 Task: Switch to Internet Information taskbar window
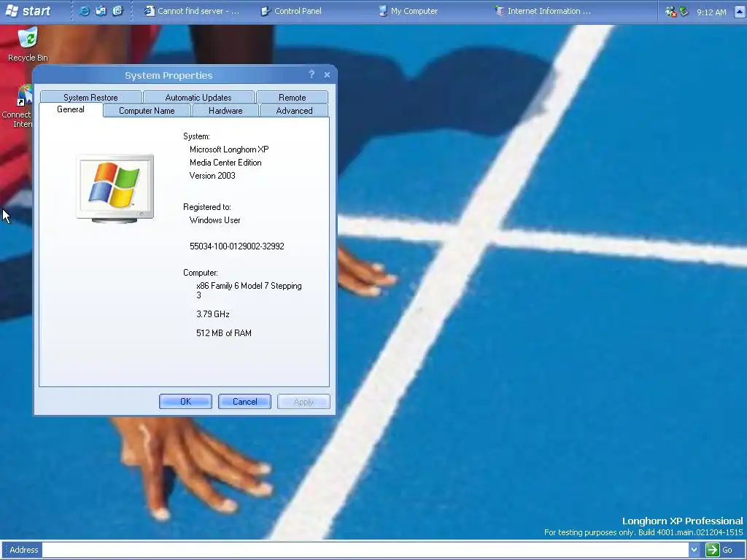(x=543, y=11)
